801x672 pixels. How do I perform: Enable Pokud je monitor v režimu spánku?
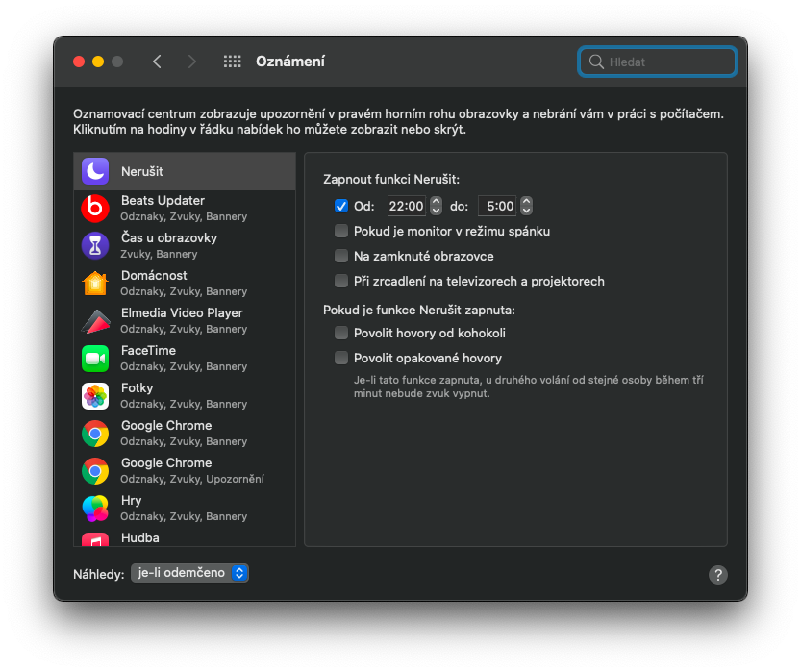point(341,231)
